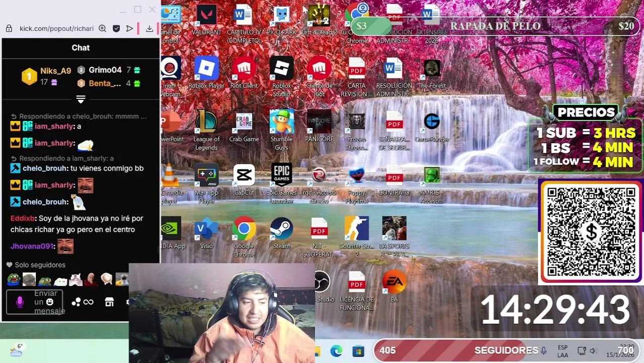Open Poppy Playtime desktop icon

(x=357, y=184)
